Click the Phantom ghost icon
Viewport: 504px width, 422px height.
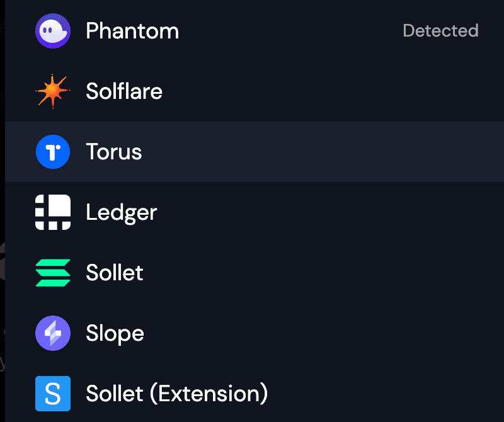tap(53, 31)
